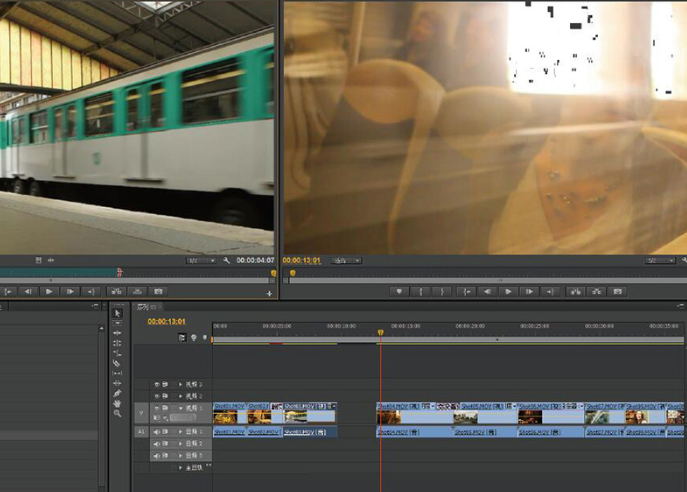
Task: Select the Rolling Edit tool
Action: pyautogui.click(x=117, y=343)
